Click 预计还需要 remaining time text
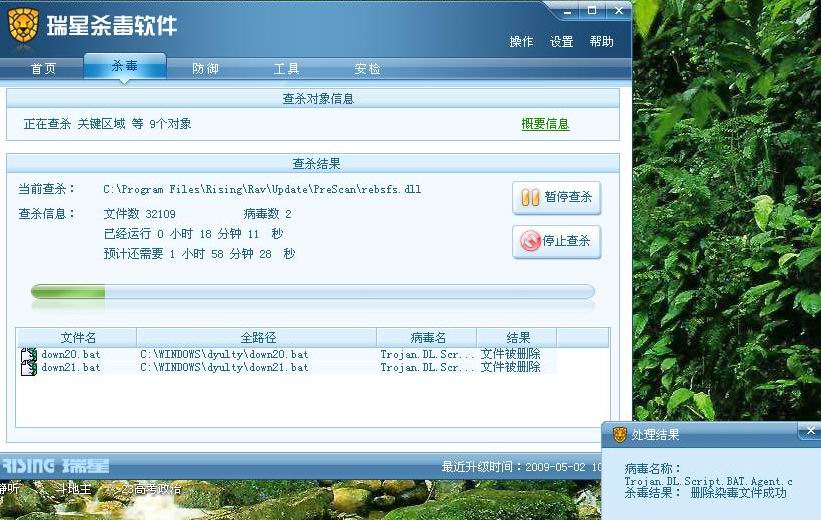This screenshot has width=821, height=520. (199, 254)
